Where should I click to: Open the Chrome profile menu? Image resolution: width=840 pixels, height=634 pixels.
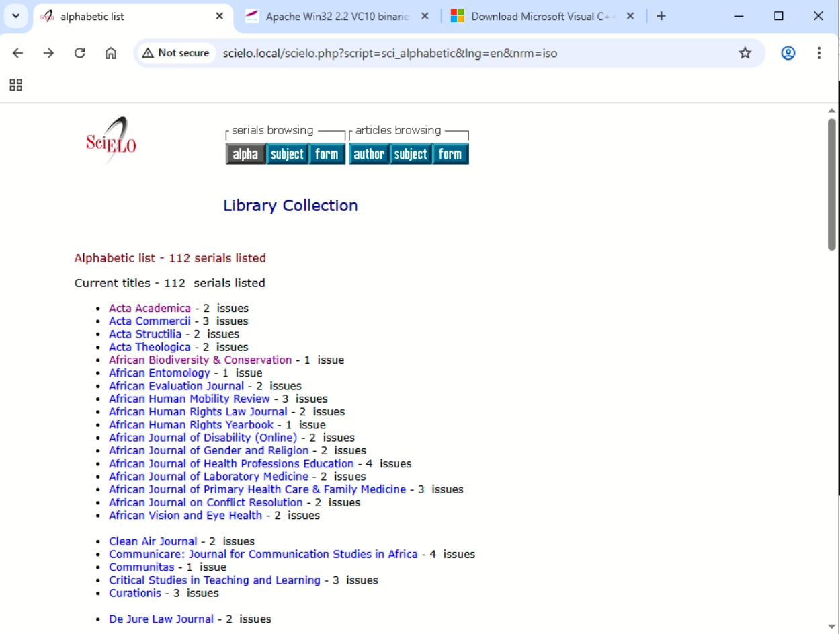788,53
